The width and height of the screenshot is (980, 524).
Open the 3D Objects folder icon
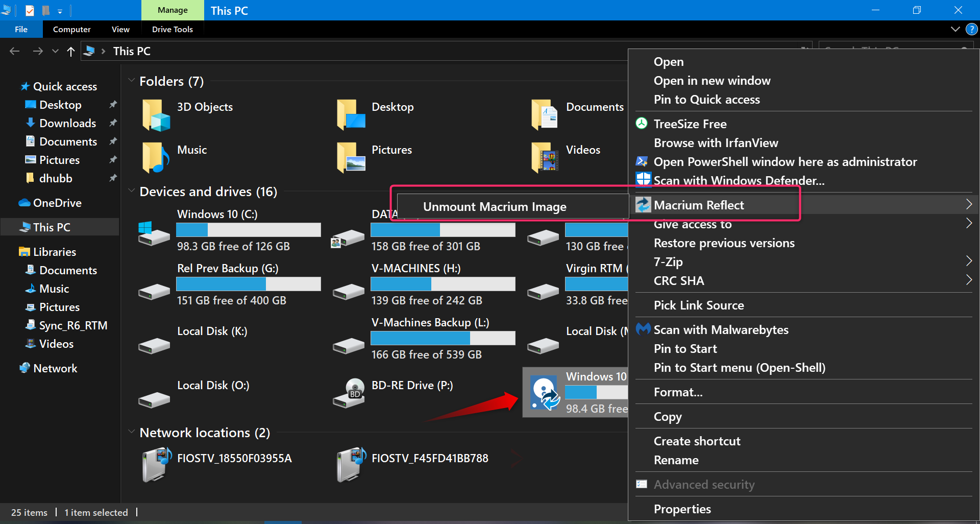tap(156, 114)
